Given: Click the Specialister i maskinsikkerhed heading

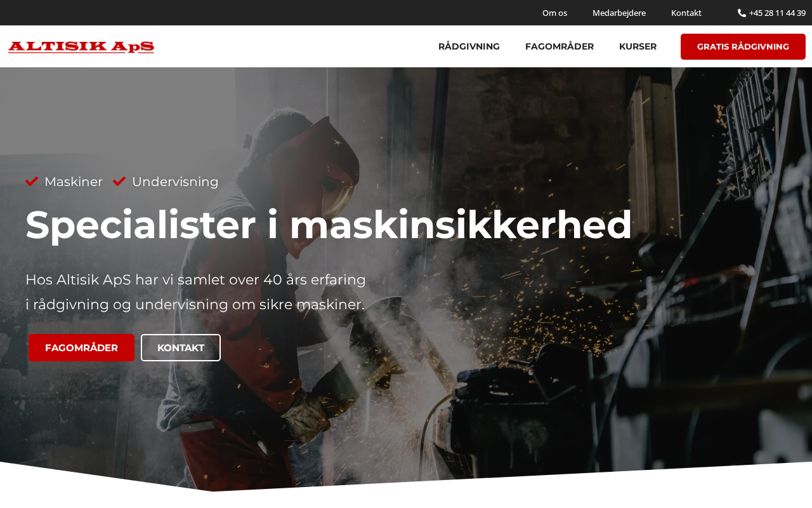Looking at the screenshot, I should coord(329,225).
